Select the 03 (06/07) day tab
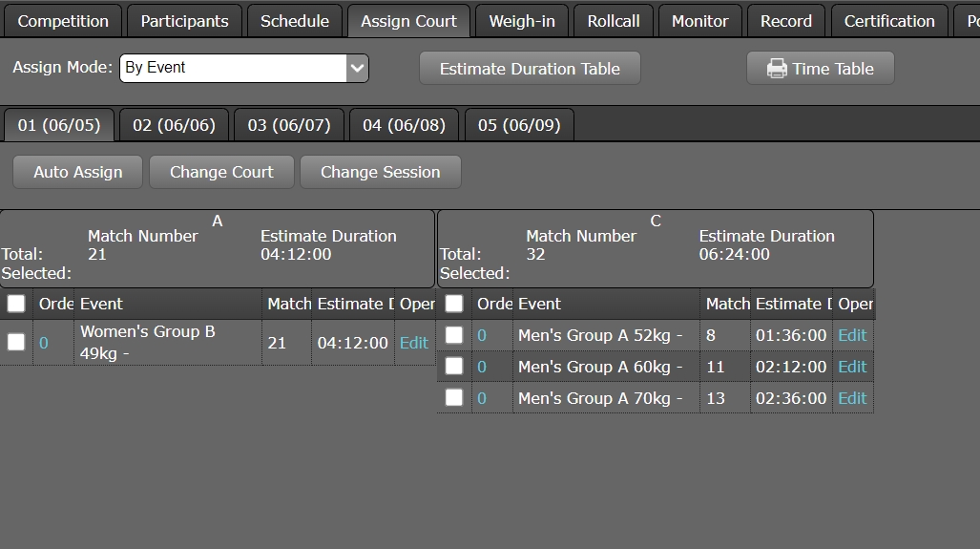The image size is (980, 549). pos(289,125)
